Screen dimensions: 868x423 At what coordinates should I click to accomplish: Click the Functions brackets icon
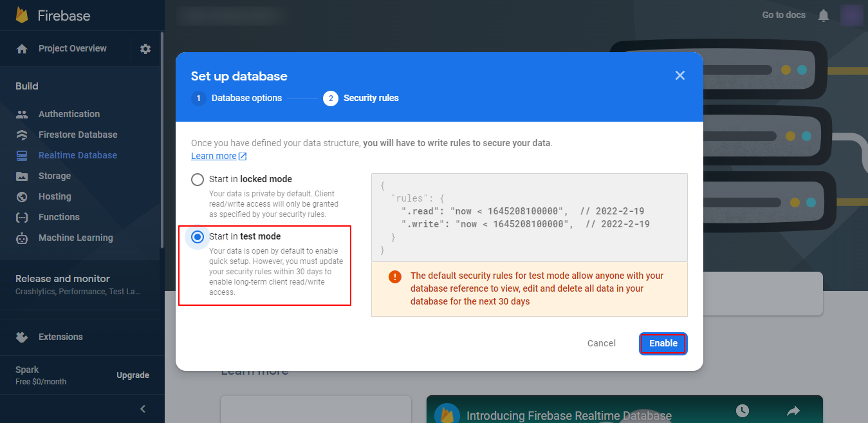(22, 217)
